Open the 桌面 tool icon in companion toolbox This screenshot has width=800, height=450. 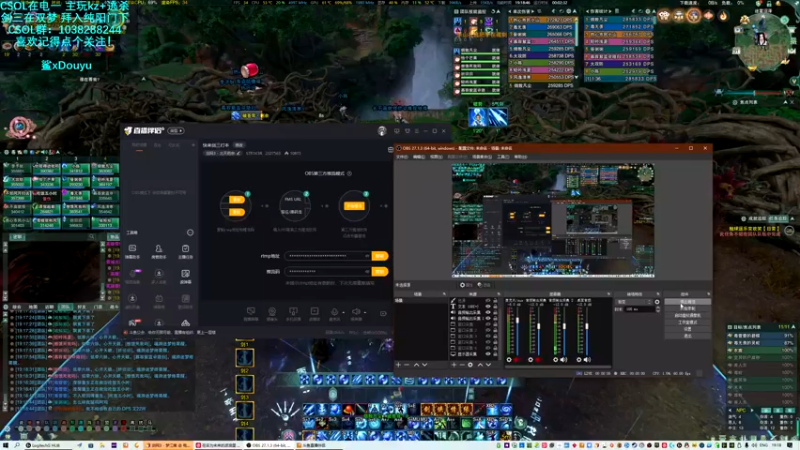(185, 274)
